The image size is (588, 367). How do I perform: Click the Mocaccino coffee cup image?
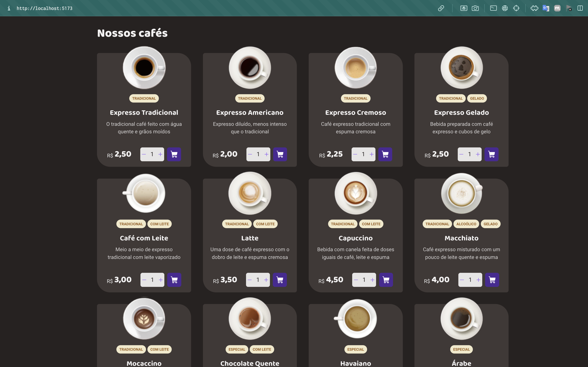(144, 319)
